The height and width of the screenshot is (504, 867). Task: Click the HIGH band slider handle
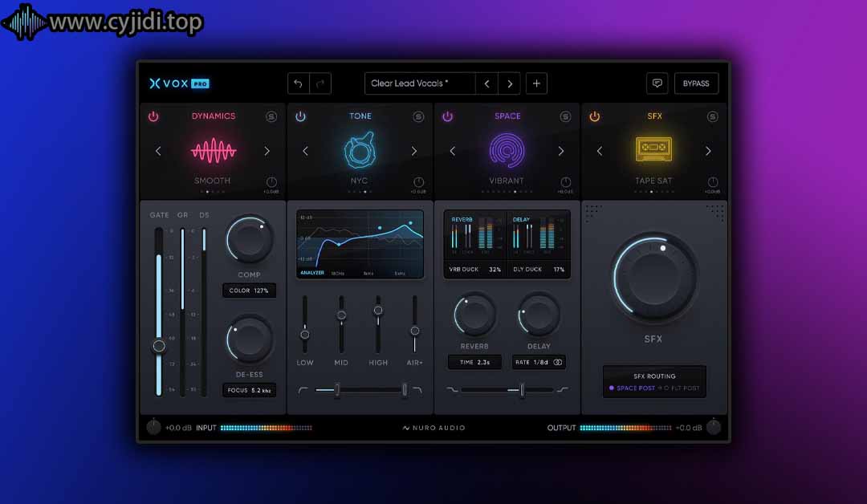coord(378,310)
